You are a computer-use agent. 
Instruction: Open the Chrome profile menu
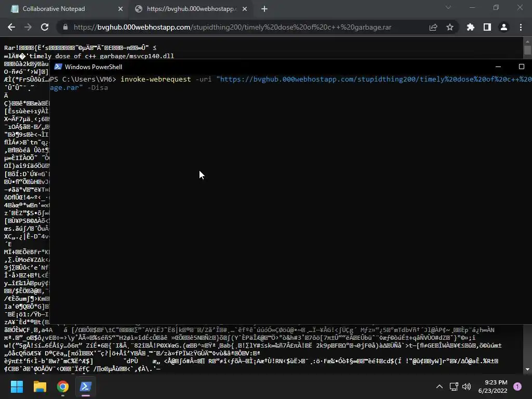[x=504, y=27]
